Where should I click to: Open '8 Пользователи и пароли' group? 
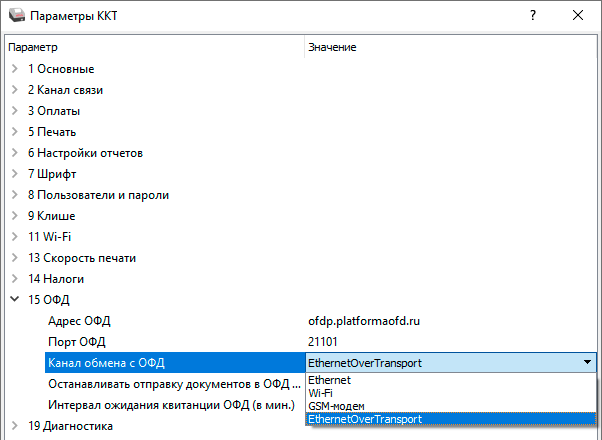point(98,195)
